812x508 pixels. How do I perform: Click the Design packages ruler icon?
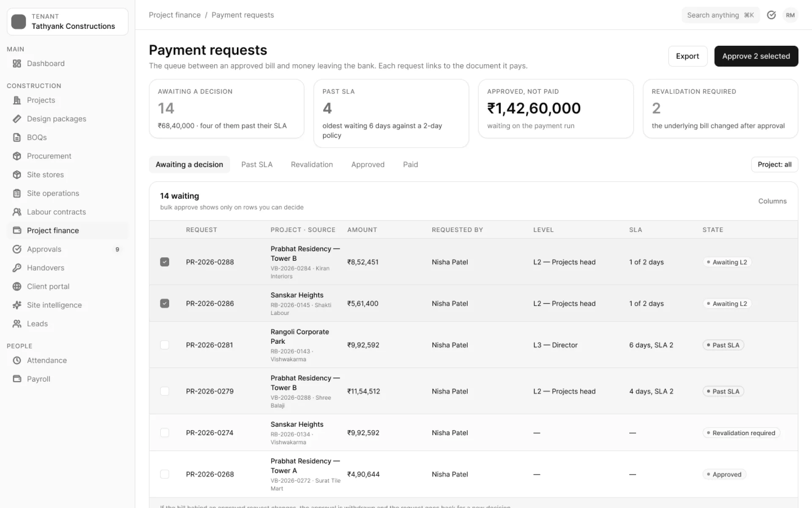click(17, 119)
